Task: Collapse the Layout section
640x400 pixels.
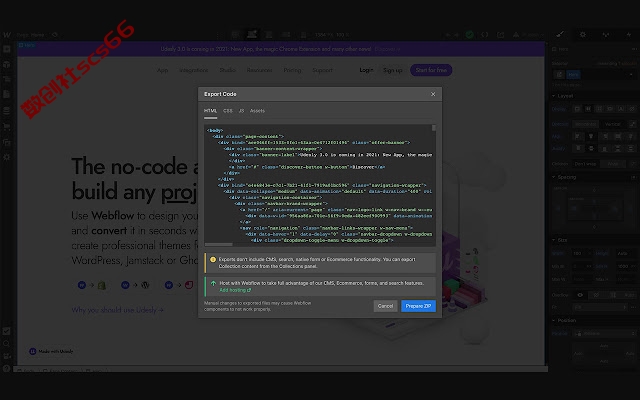Action: (x=565, y=96)
